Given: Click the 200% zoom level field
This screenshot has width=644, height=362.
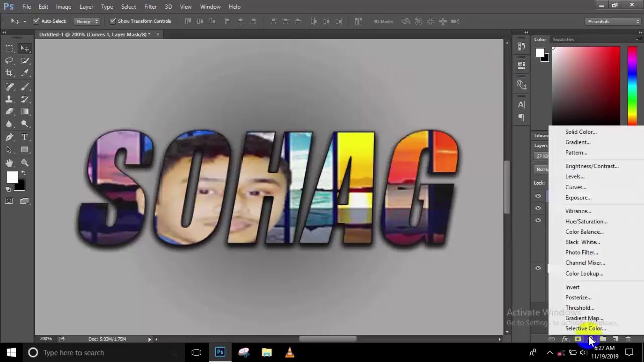Looking at the screenshot, I should tap(46, 339).
